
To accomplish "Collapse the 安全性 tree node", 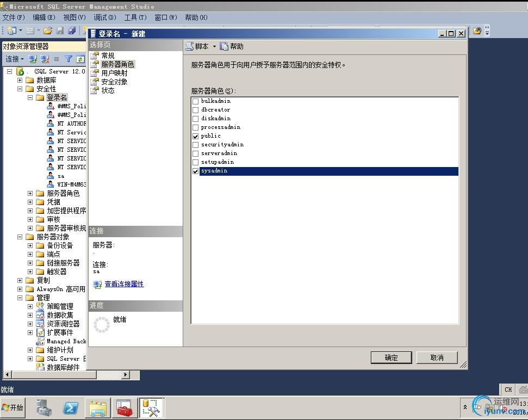I will click(x=20, y=89).
